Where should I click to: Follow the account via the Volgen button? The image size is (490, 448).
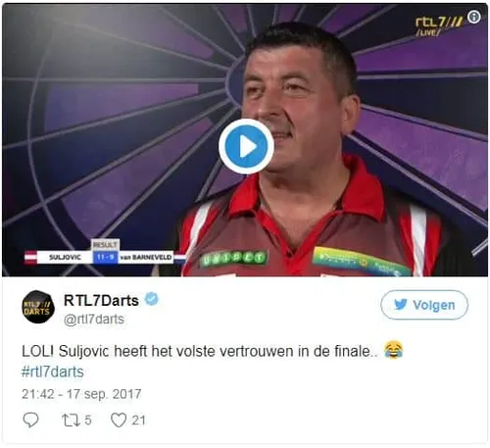(424, 305)
